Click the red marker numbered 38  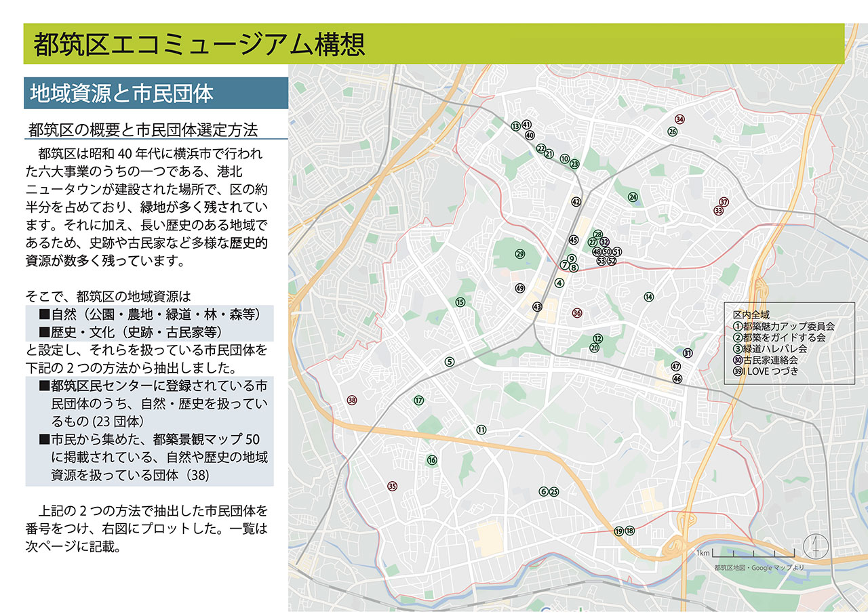point(351,400)
